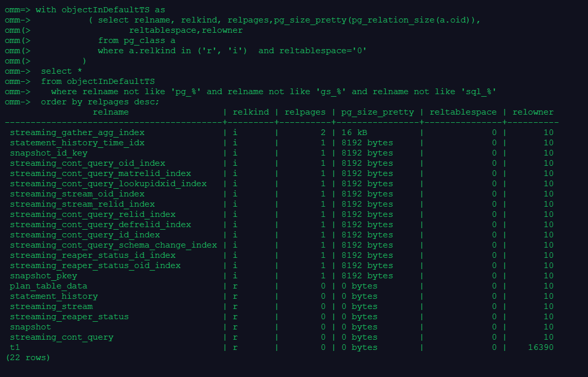Click the snapshot_id_key entry
This screenshot has width=588, height=377.
point(49,153)
